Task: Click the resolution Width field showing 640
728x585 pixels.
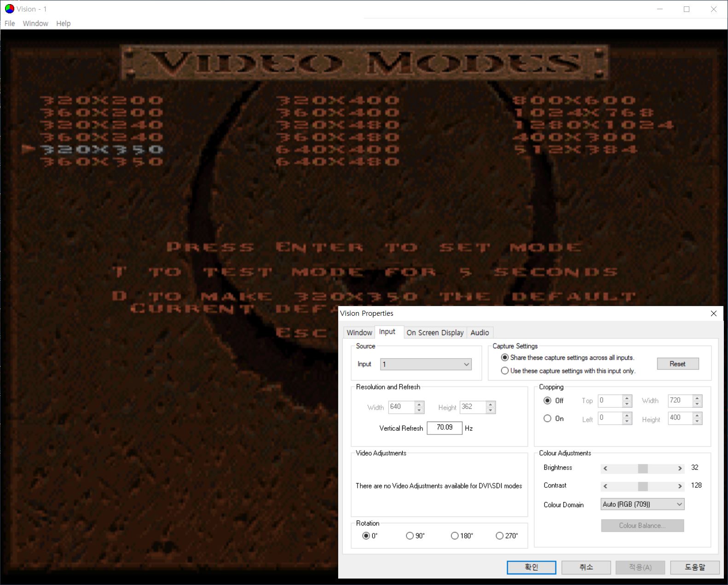Action: 401,407
